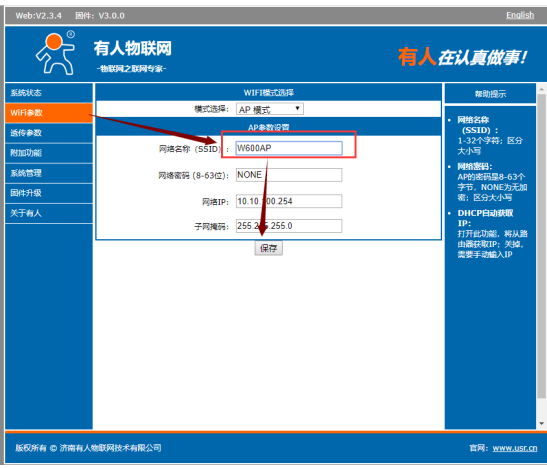Open 系统管理 sidebar entry

[49, 173]
